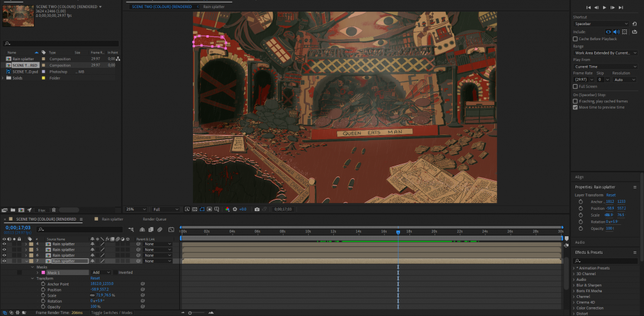Image resolution: width=644 pixels, height=316 pixels.
Task: Toggle Opacity stopwatch in timeline
Action: (x=43, y=307)
